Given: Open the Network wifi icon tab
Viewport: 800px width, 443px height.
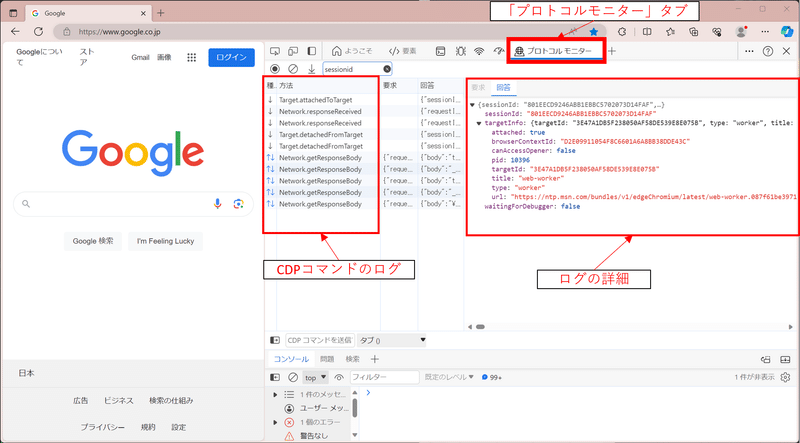Looking at the screenshot, I should click(x=479, y=51).
